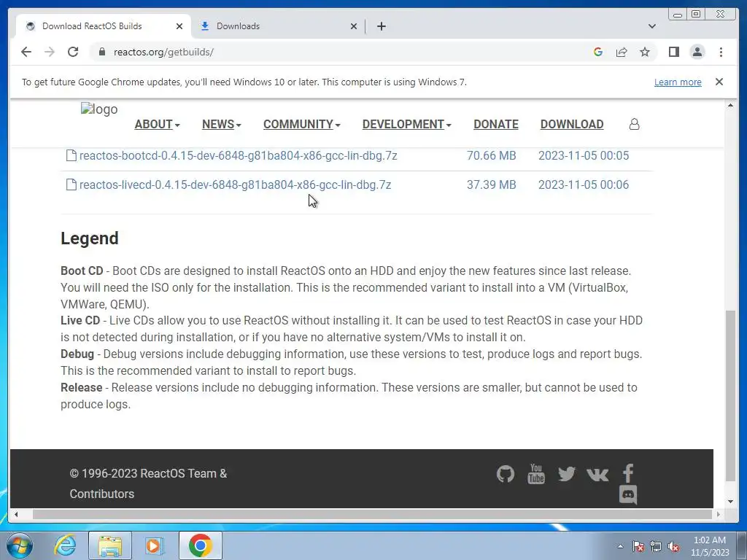Reload the ReactOS builds page
Viewport: 747px width, 560px height.
[73, 52]
